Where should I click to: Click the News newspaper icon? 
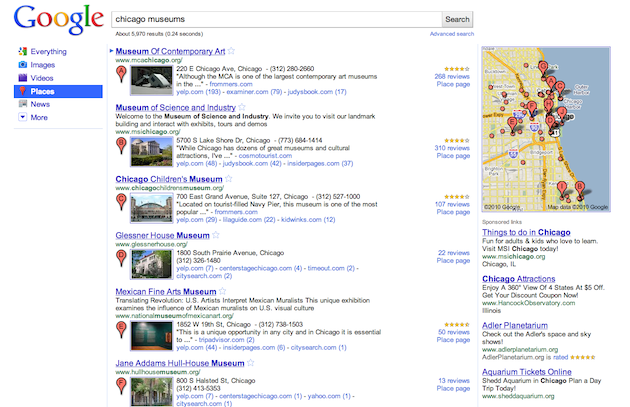tap(22, 104)
